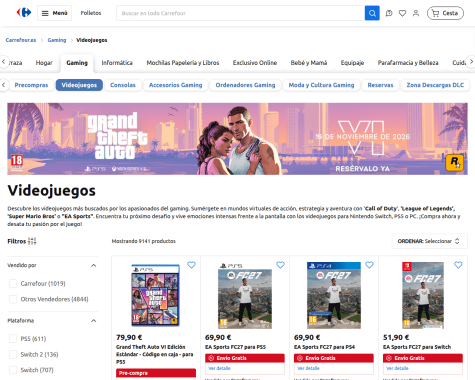Open the Menú hamburger button

coord(54,13)
